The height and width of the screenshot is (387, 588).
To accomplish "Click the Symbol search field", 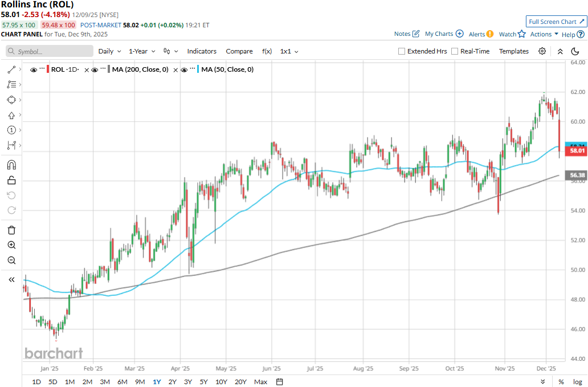I will 50,51.
